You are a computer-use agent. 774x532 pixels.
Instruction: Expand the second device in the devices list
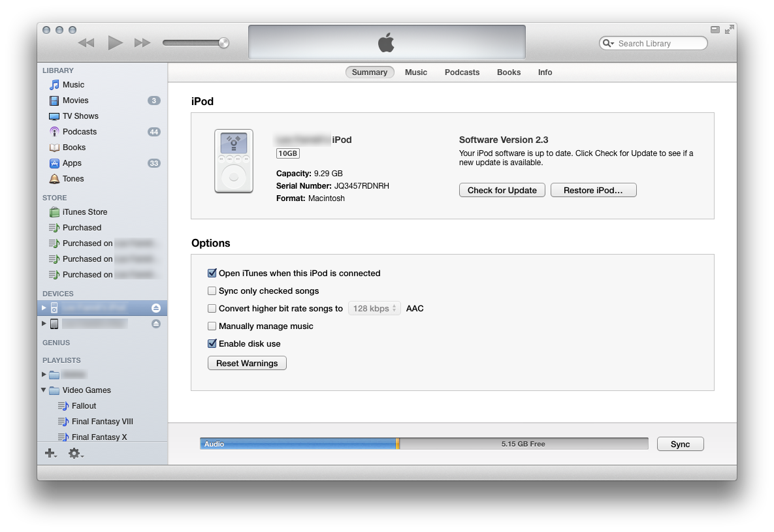[x=44, y=324]
